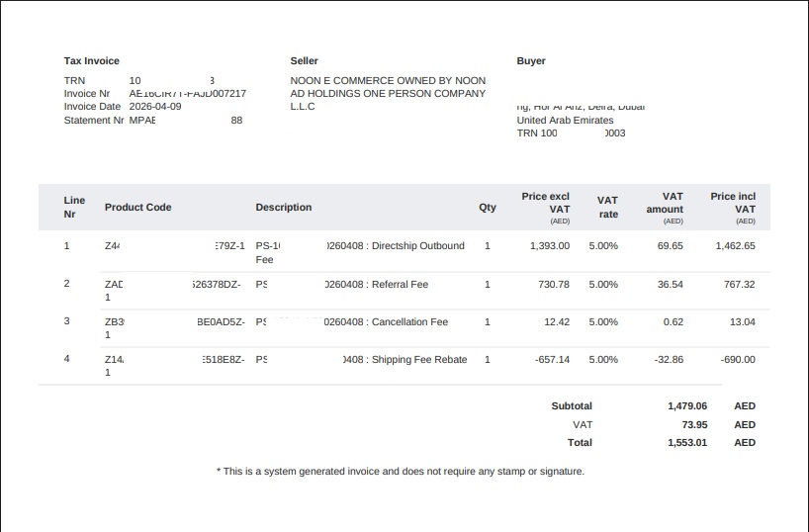Image resolution: width=809 pixels, height=532 pixels.
Task: Click the Total amount 1,553.01
Action: [687, 443]
